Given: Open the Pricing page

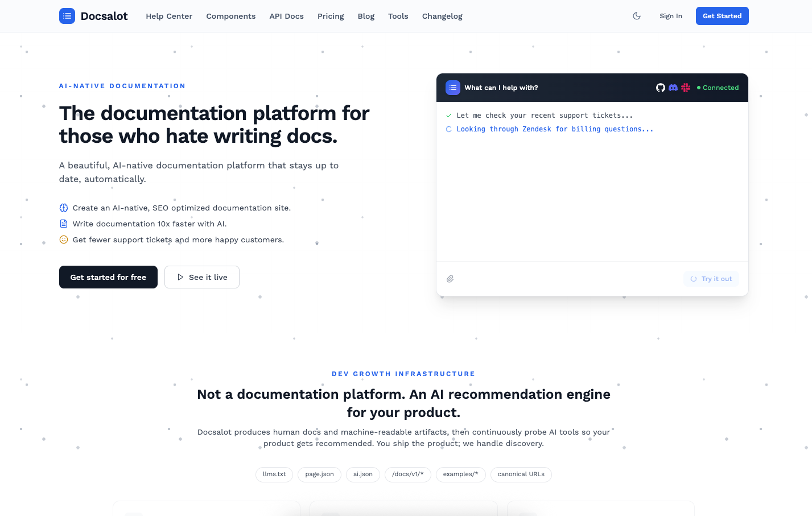Looking at the screenshot, I should point(331,16).
